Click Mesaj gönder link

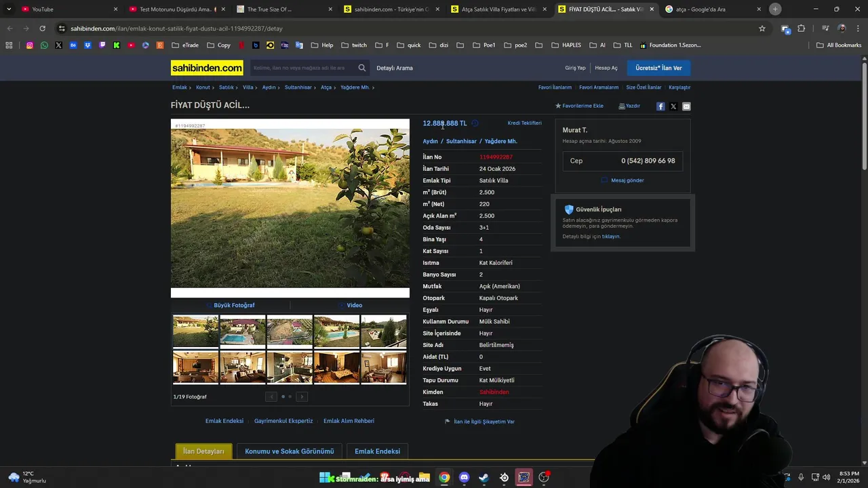tap(623, 180)
